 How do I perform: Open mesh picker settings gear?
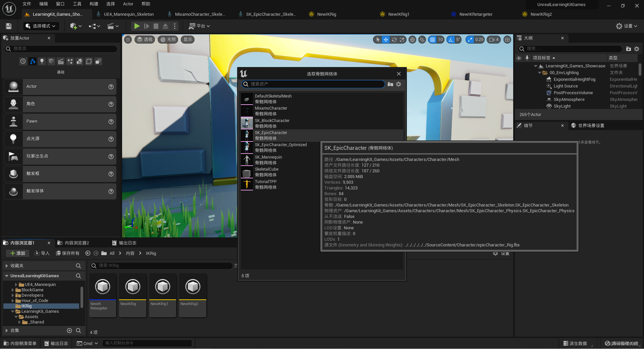(x=398, y=84)
